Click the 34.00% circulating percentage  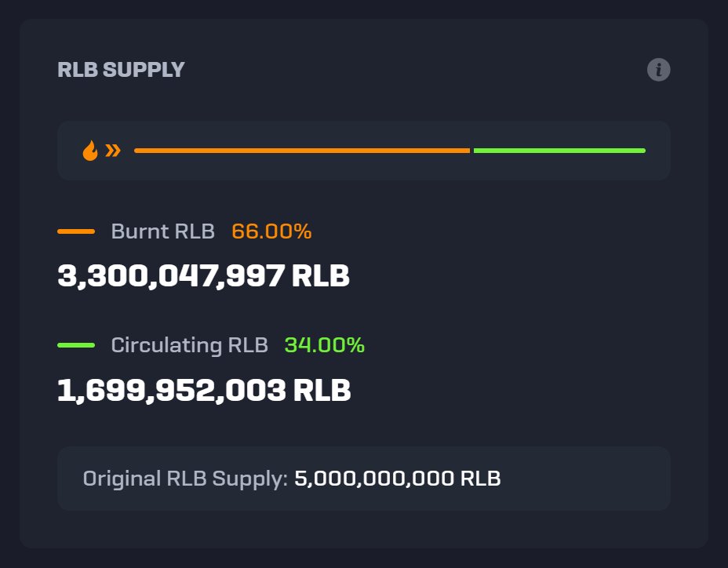tap(325, 344)
